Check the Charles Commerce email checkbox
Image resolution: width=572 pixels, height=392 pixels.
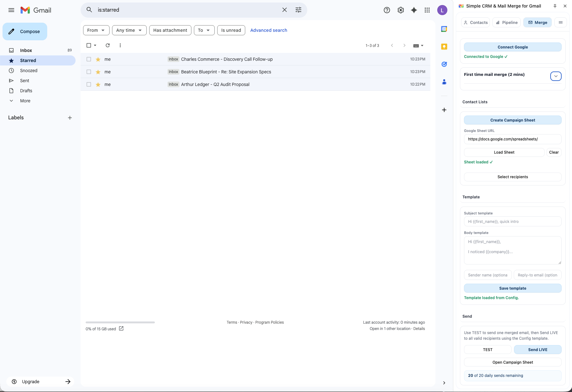[88, 59]
